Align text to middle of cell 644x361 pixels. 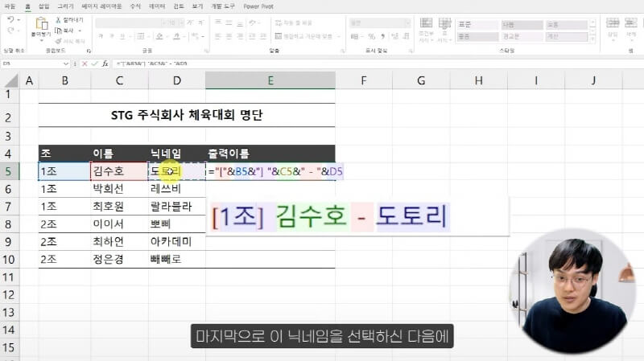(229, 23)
